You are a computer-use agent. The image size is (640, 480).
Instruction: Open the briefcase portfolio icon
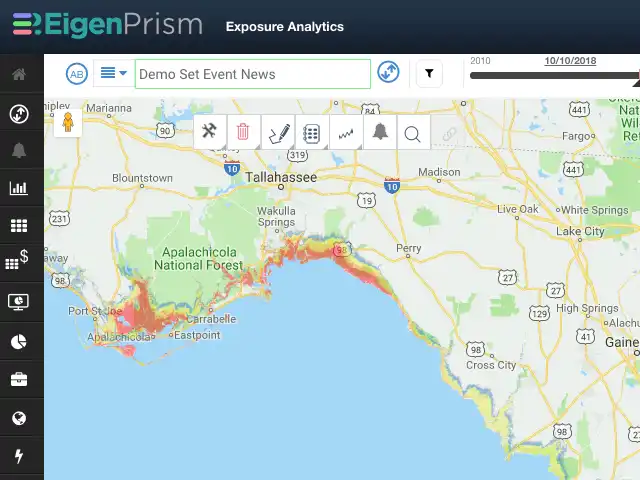click(19, 379)
